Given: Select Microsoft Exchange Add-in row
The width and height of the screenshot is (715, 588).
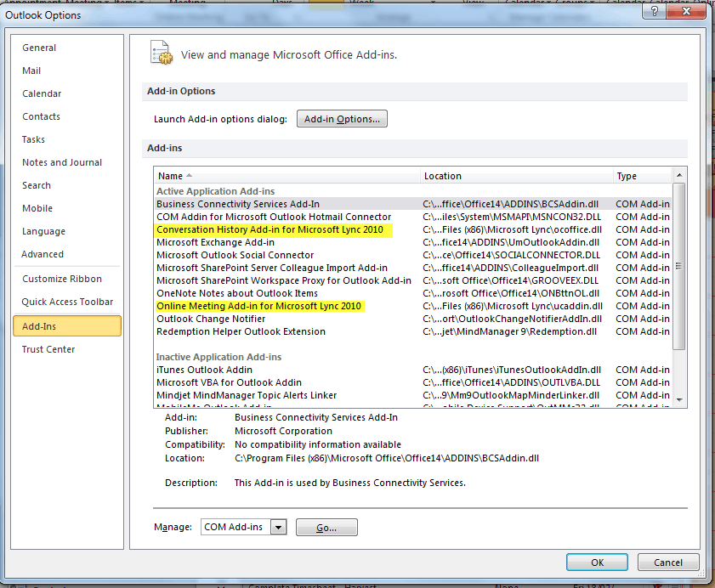Looking at the screenshot, I should click(412, 242).
